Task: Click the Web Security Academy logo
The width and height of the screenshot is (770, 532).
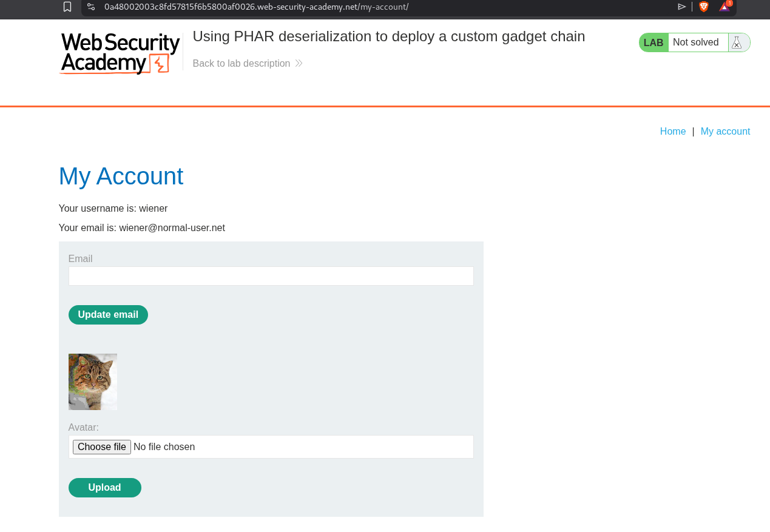Action: pos(120,53)
